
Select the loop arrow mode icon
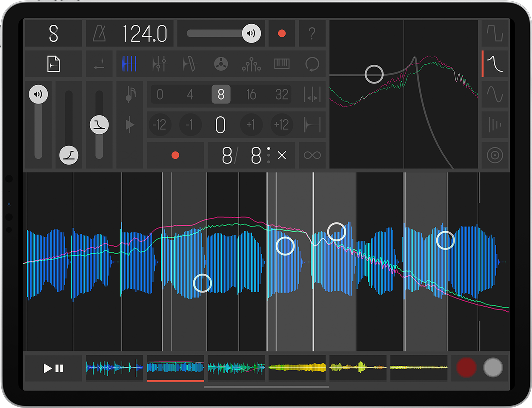[x=312, y=64]
